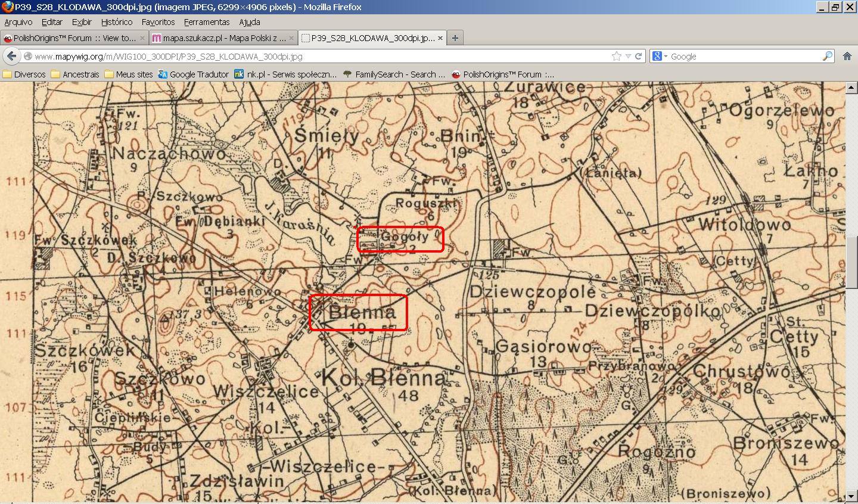Click the vertical scrollbar down arrow

click(x=851, y=496)
